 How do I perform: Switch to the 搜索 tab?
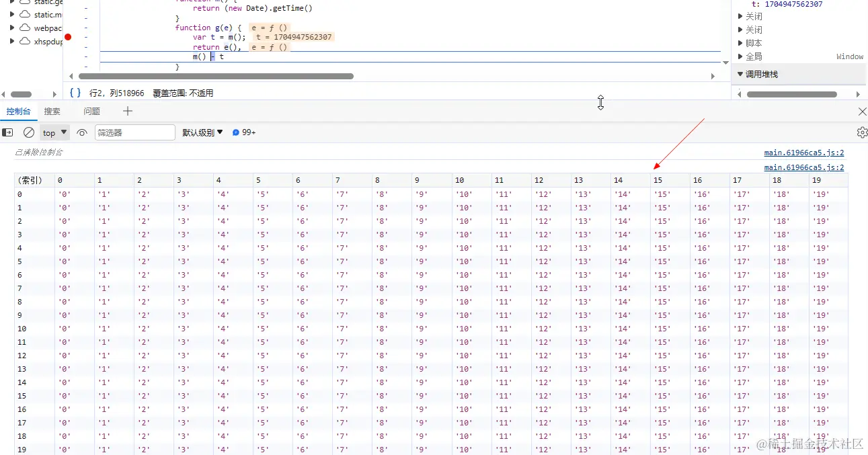(52, 111)
